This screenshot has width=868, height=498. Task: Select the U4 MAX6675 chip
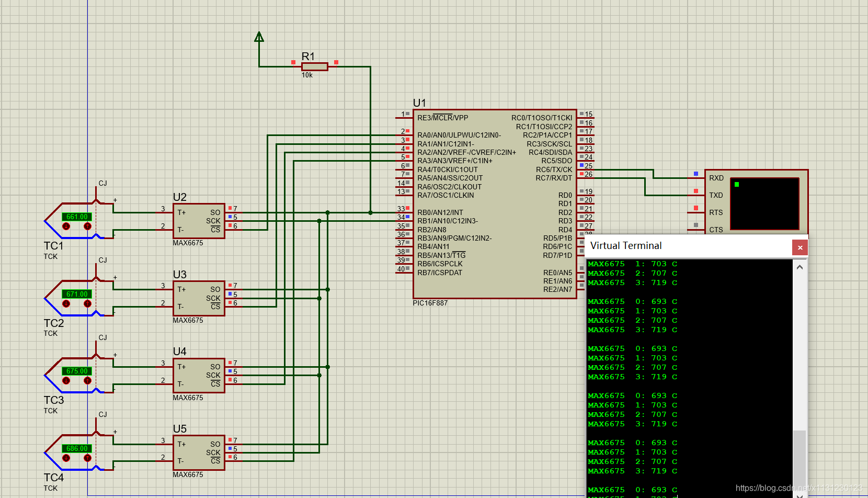[x=199, y=376]
